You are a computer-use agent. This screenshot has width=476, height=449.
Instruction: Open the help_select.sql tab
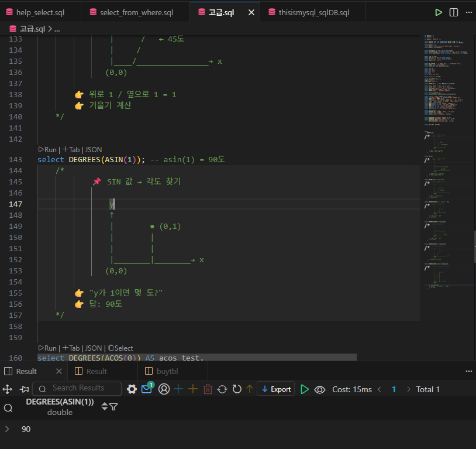click(x=40, y=12)
